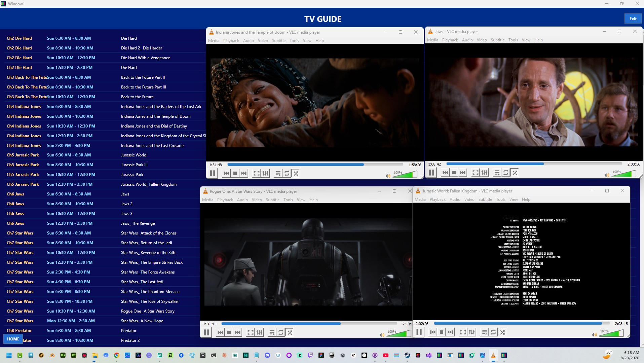This screenshot has height=363, width=644.
Task: Toggle fullscreen in the Jaws VLC window
Action: [x=476, y=173]
